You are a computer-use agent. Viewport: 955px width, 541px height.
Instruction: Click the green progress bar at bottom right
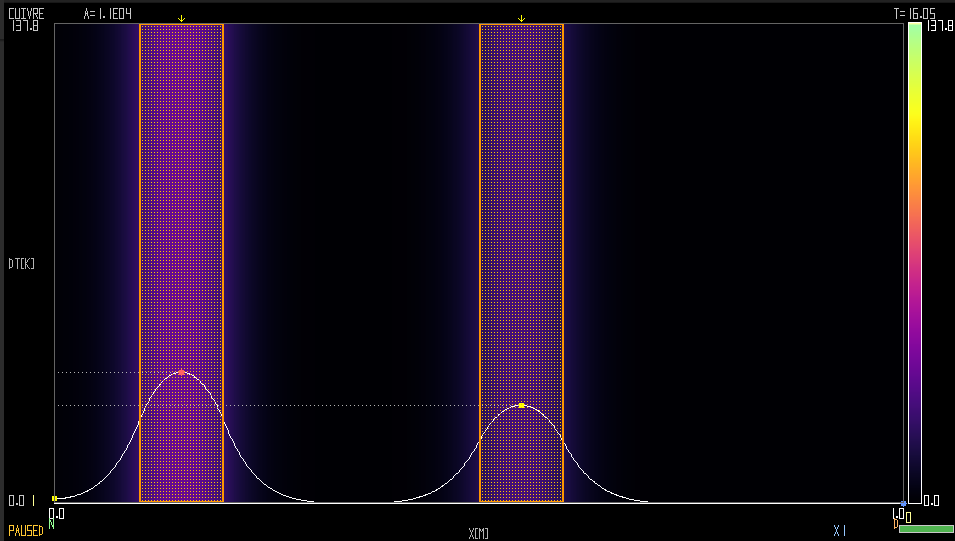tap(925, 529)
